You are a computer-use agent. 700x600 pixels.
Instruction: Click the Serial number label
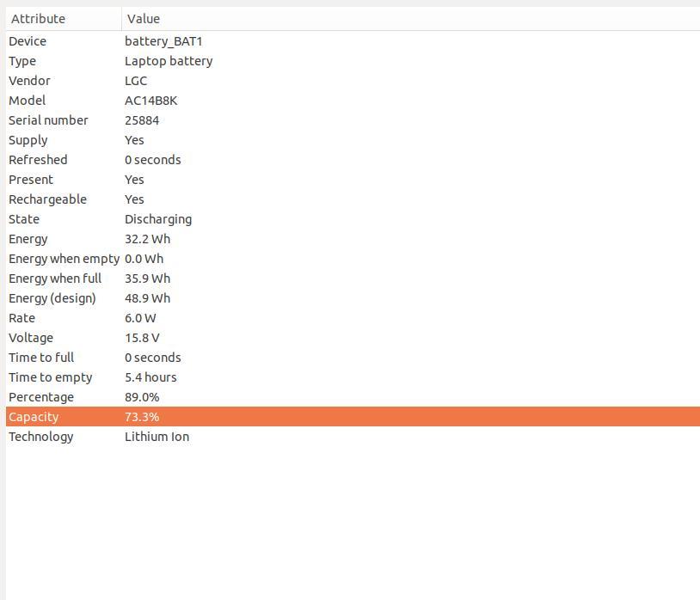(49, 120)
